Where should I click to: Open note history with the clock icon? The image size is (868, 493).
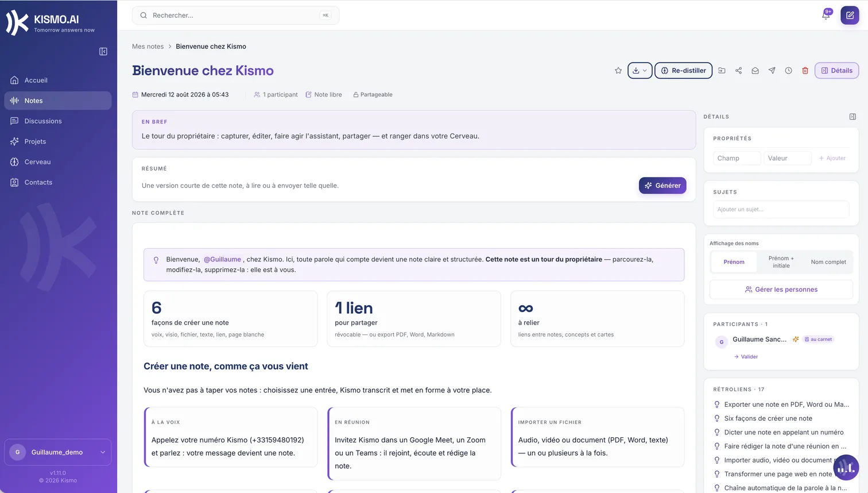[789, 71]
